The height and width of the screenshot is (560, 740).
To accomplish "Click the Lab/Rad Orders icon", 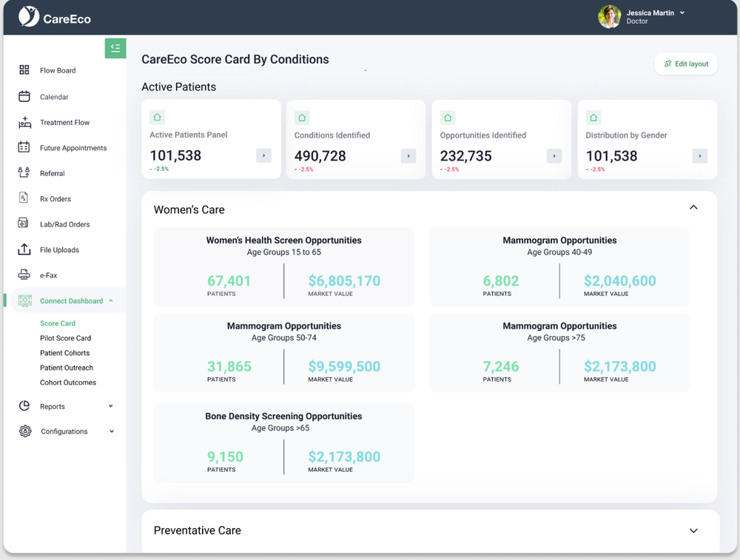I will [23, 223].
